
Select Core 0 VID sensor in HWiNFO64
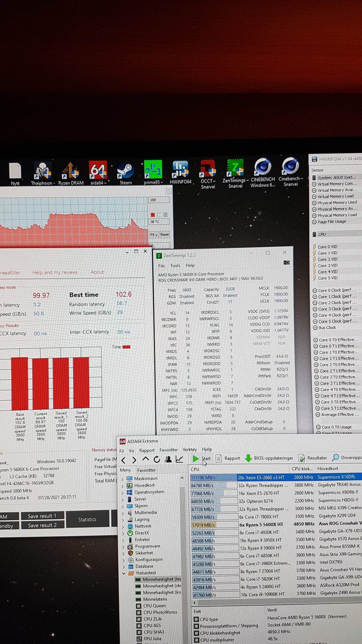pos(327,247)
